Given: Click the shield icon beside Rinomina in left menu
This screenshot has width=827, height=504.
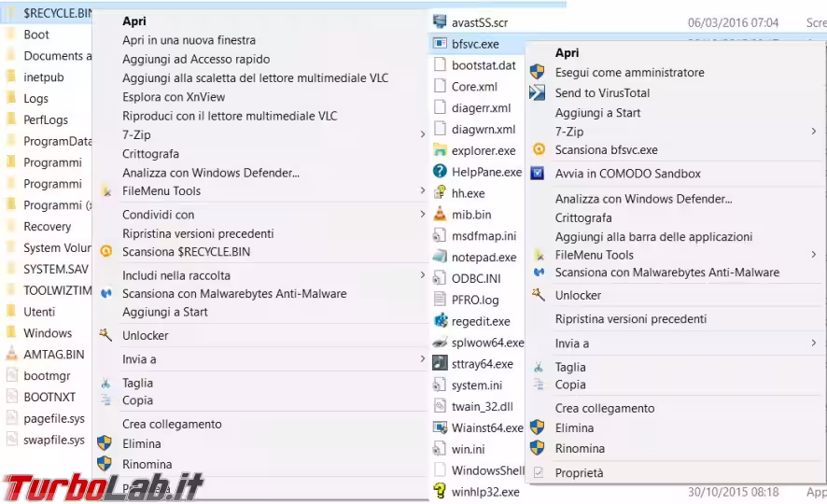Looking at the screenshot, I should click(105, 464).
